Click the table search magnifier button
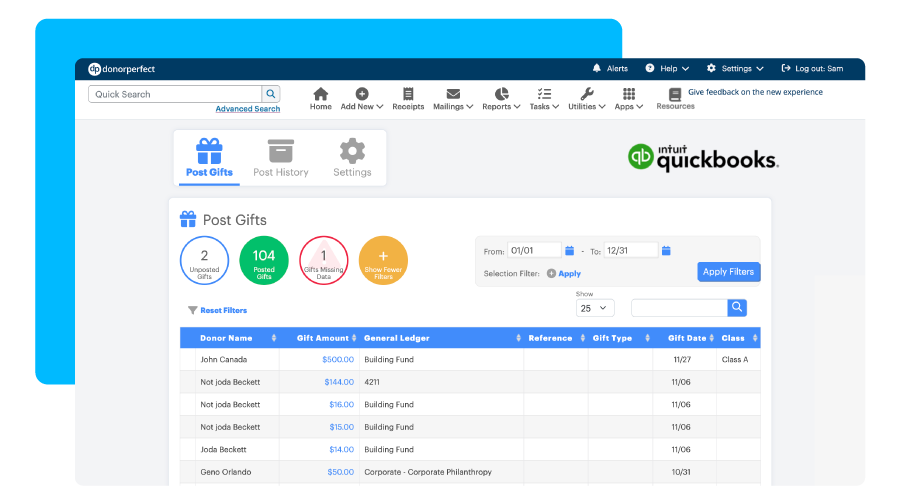The width and height of the screenshot is (900, 504). pos(737,308)
